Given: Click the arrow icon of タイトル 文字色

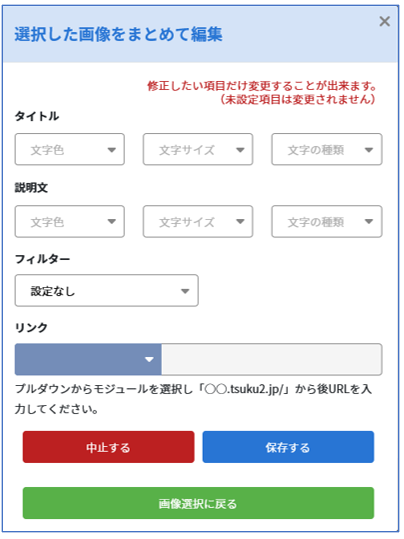Looking at the screenshot, I should [x=112, y=150].
